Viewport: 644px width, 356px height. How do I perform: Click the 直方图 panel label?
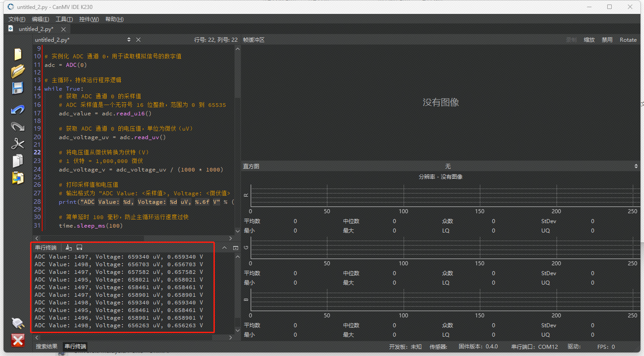click(251, 166)
